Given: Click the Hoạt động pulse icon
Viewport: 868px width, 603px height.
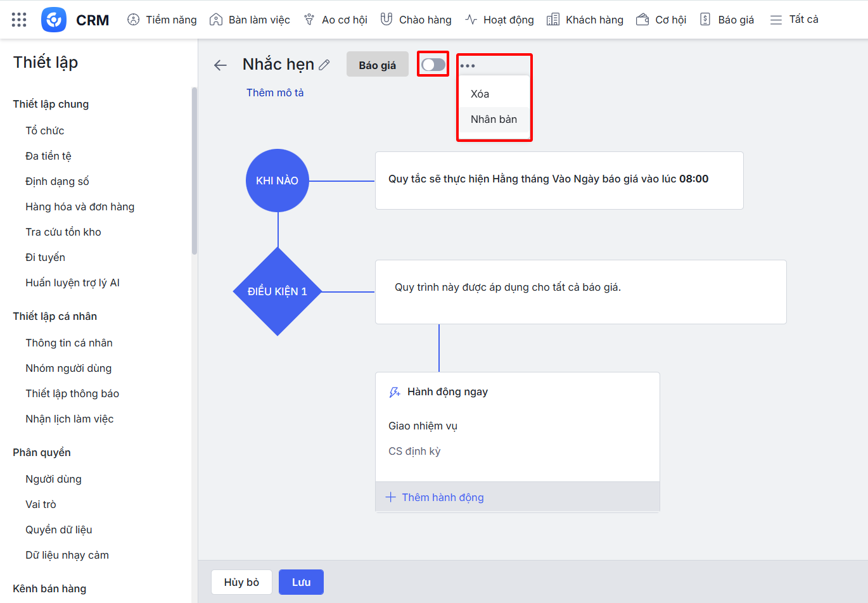Looking at the screenshot, I should (x=471, y=20).
